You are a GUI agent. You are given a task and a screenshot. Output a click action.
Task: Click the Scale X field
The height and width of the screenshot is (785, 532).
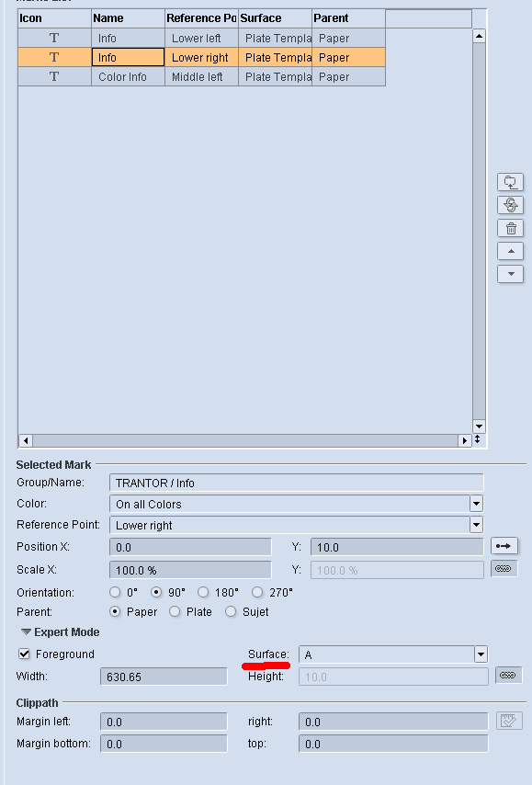[190, 570]
